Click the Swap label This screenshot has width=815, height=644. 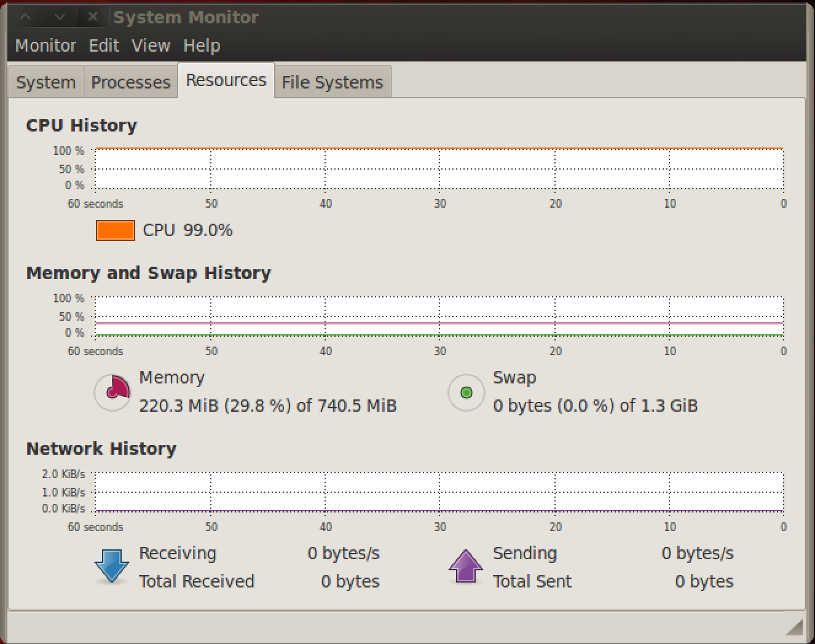coord(514,377)
